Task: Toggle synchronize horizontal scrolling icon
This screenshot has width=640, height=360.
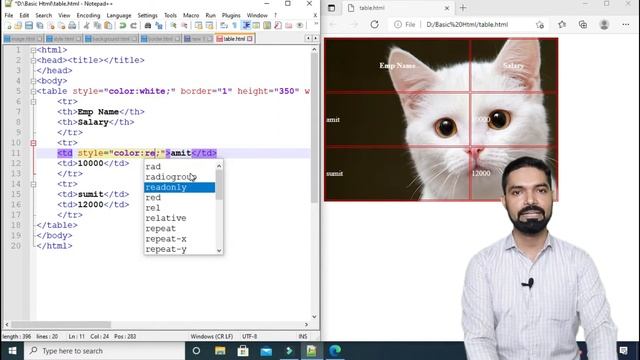Action: point(209,25)
